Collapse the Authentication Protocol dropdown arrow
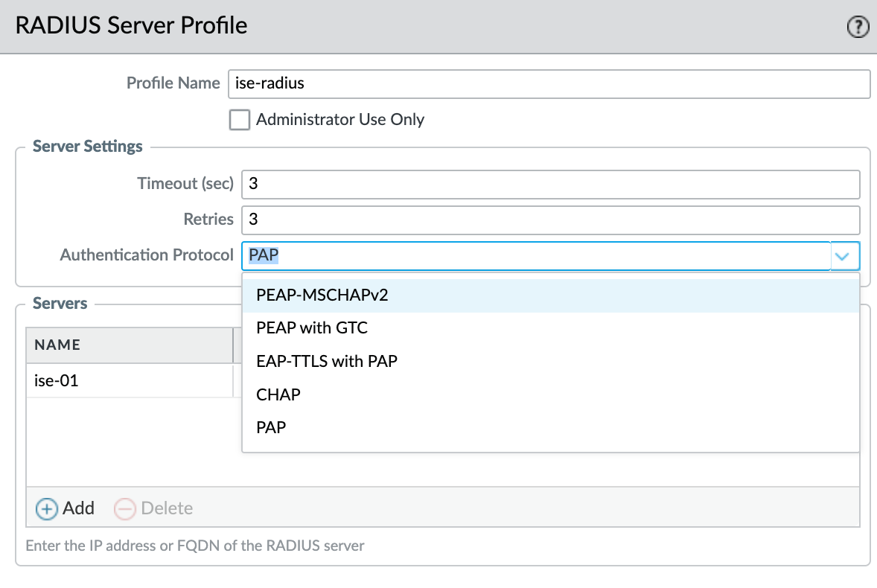 tap(844, 255)
